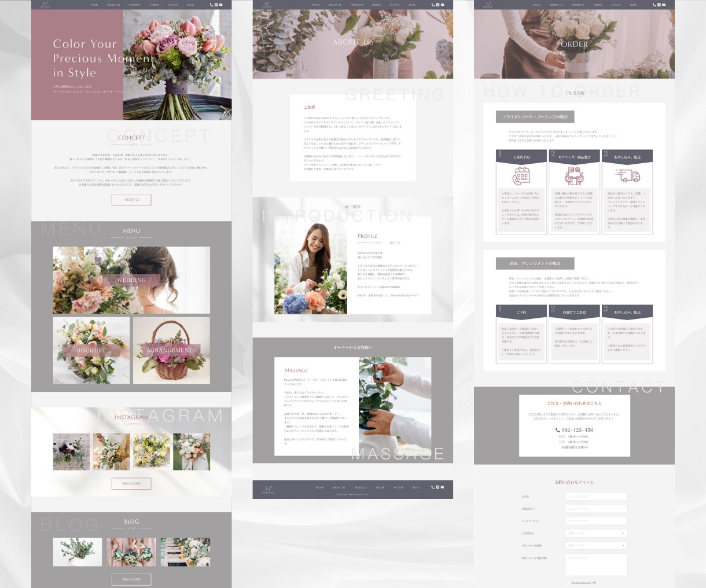Viewport: 706px width, 588px height.
Task: Click the inquiry details text area
Action: pyautogui.click(x=596, y=565)
